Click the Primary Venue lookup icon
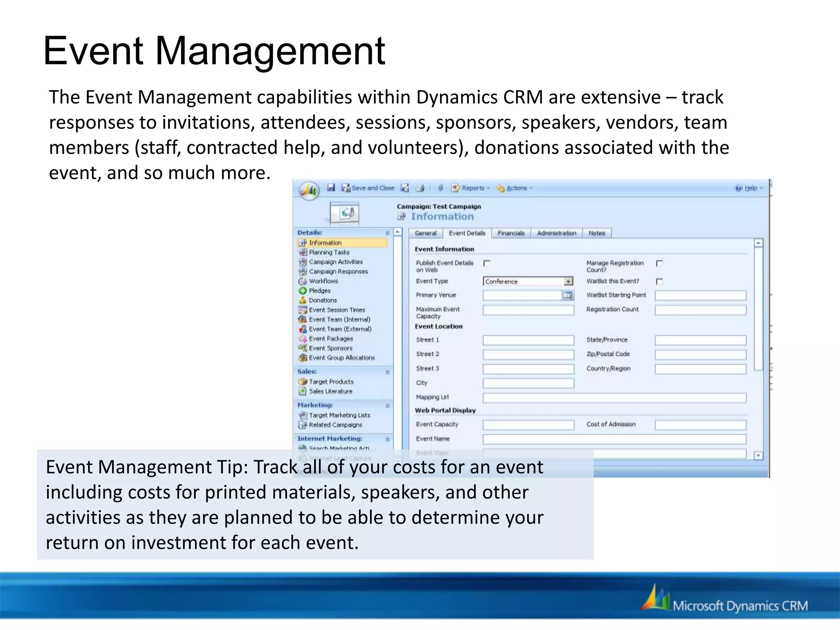 (568, 295)
